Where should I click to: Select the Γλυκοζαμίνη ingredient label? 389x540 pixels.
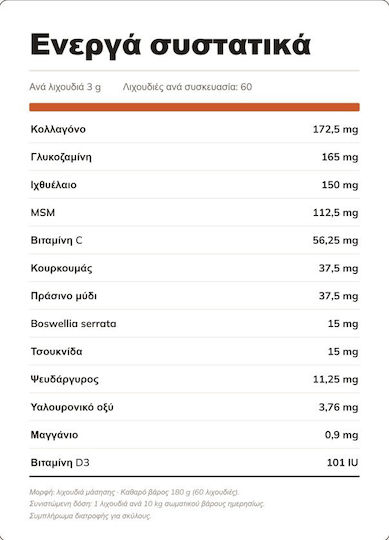[61, 157]
